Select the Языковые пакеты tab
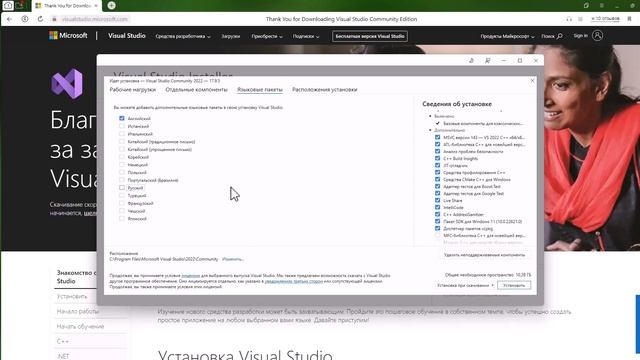The height and width of the screenshot is (360, 640). tap(260, 89)
